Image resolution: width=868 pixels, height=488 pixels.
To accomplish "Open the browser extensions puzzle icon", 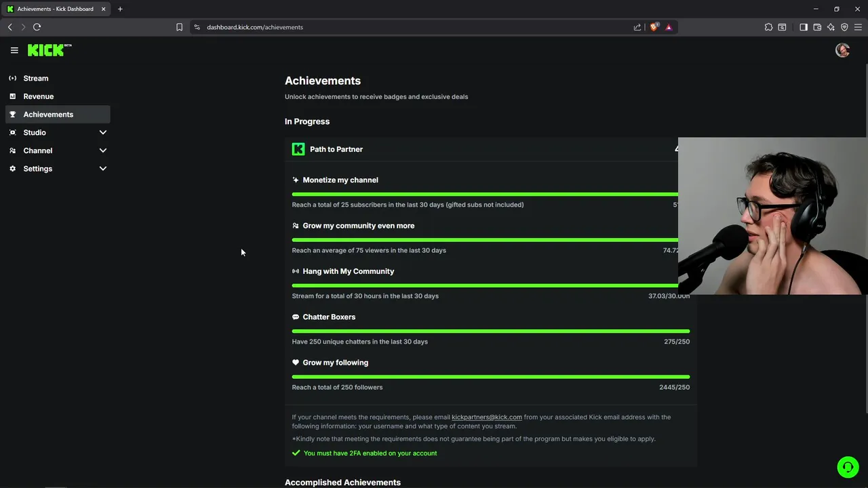I will point(768,27).
